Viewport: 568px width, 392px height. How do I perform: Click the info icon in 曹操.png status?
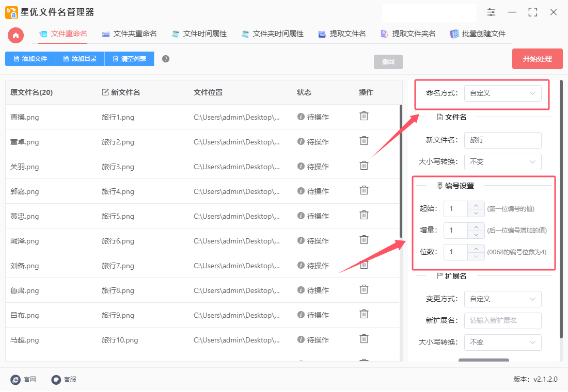coord(301,117)
